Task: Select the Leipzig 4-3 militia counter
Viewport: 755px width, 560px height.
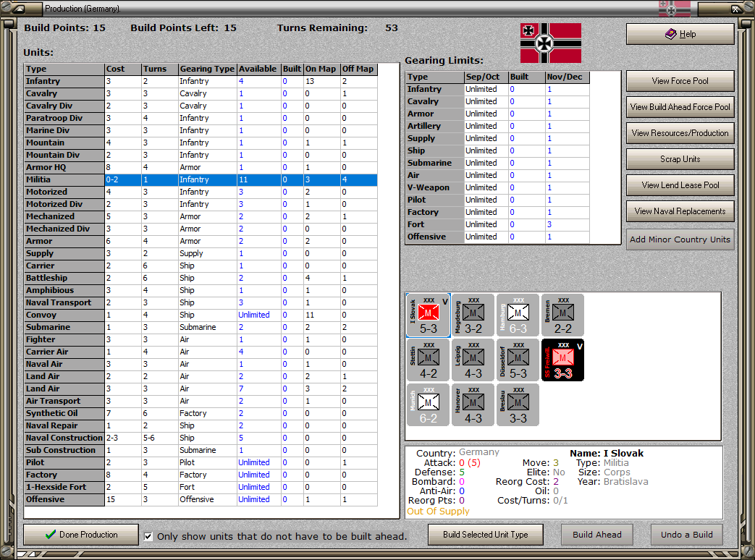Action: 473,360
